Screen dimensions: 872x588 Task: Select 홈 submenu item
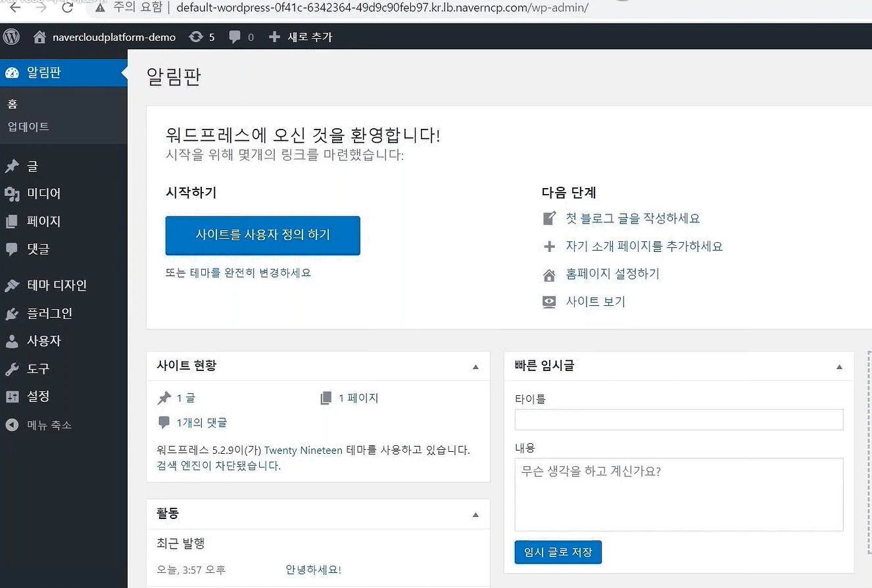(12, 104)
